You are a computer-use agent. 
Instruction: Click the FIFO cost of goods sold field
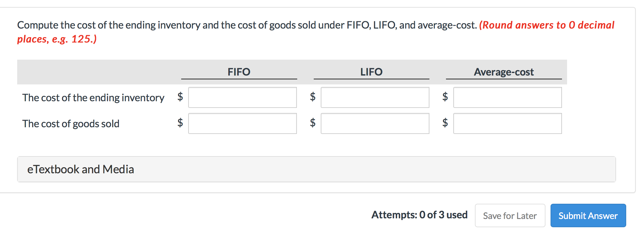click(242, 123)
